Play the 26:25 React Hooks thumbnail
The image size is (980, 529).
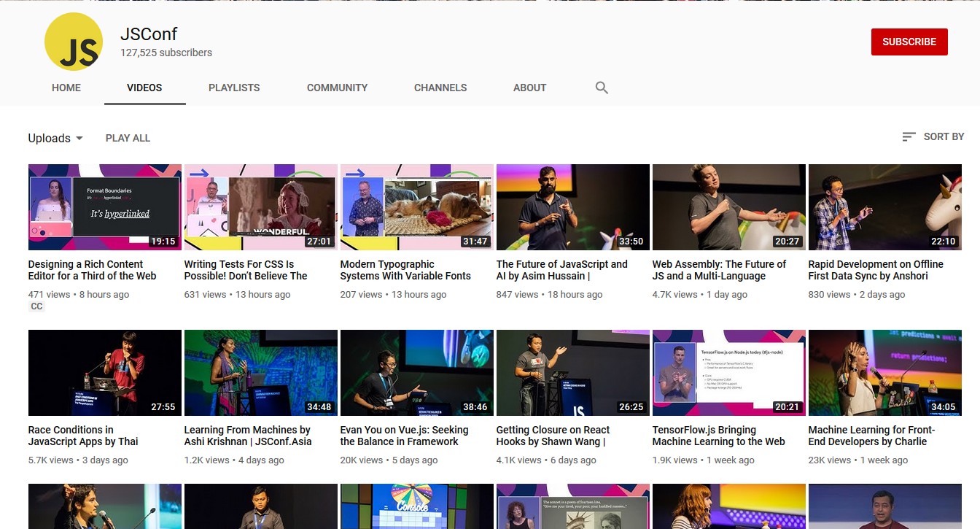(x=573, y=373)
